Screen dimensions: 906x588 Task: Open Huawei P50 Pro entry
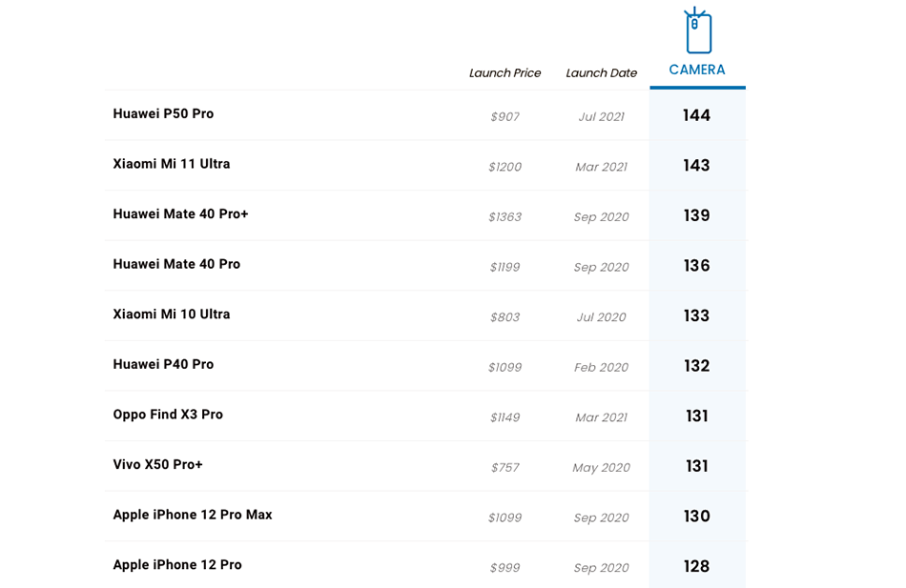coord(163,113)
